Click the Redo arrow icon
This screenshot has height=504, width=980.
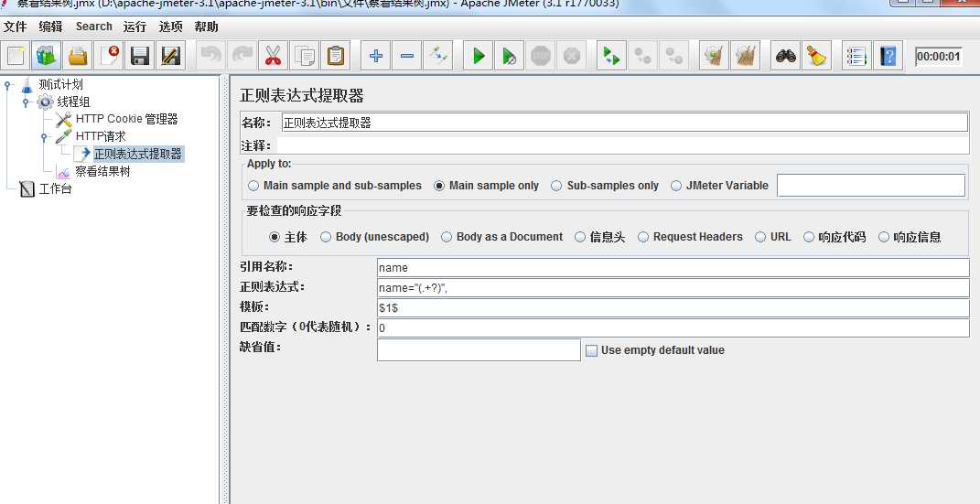pos(242,56)
